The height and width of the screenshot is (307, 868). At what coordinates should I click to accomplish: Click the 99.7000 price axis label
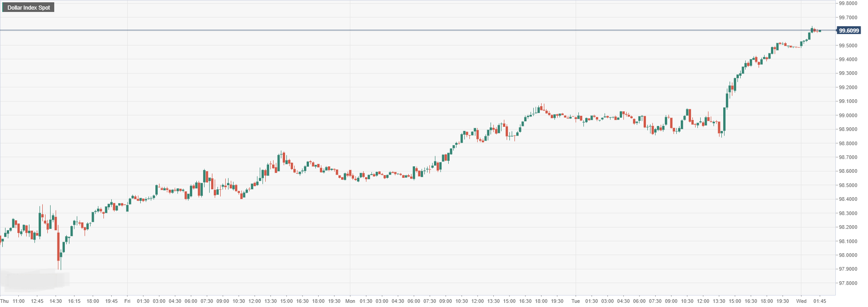[848, 17]
